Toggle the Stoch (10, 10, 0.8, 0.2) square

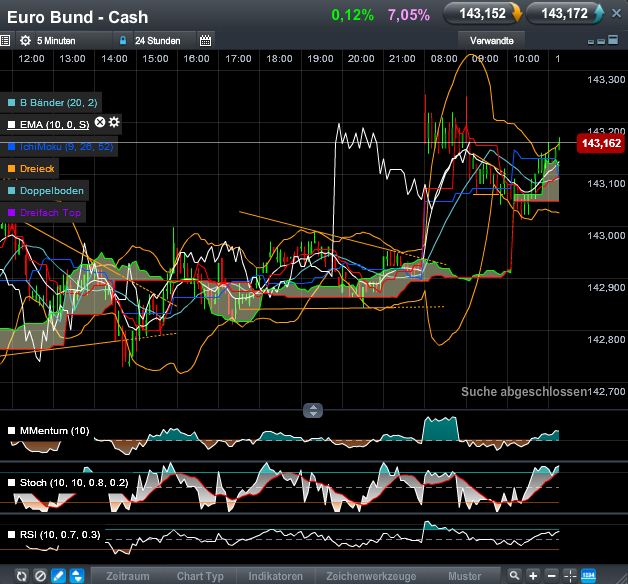coord(12,483)
